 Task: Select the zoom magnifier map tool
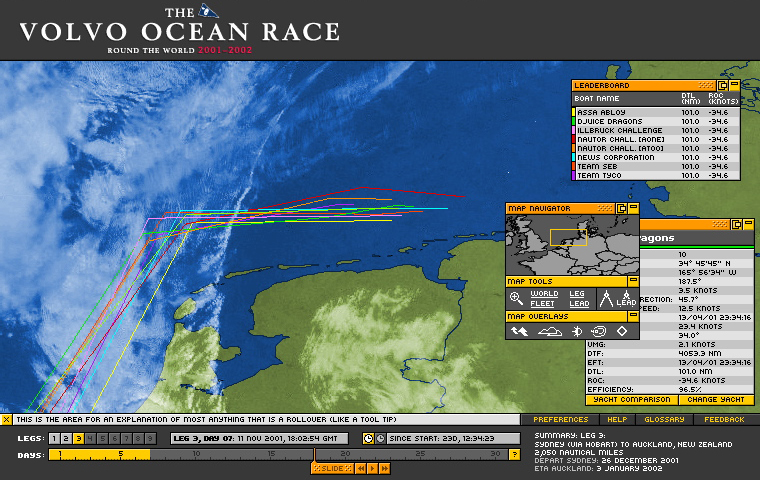pyautogui.click(x=516, y=298)
